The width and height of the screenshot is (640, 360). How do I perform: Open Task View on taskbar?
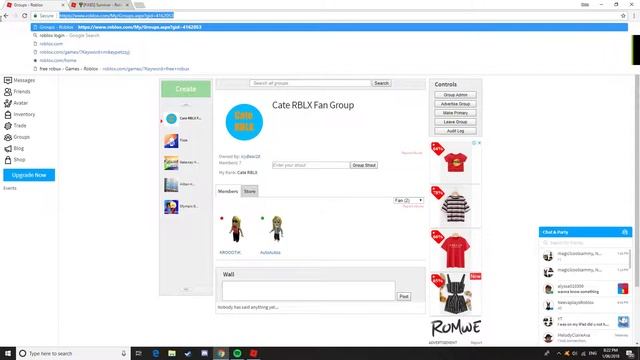point(138,353)
